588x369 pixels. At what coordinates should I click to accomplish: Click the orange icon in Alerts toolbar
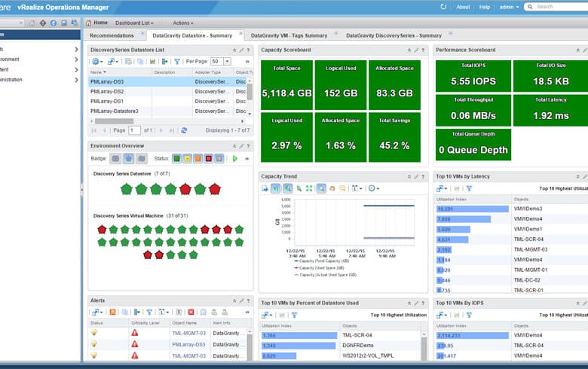click(112, 312)
